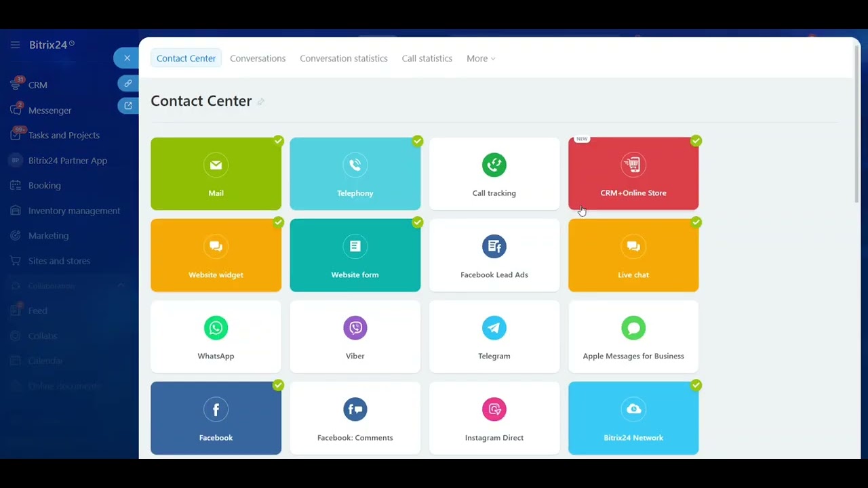Open the Live chat tile
The image size is (868, 488).
click(633, 256)
